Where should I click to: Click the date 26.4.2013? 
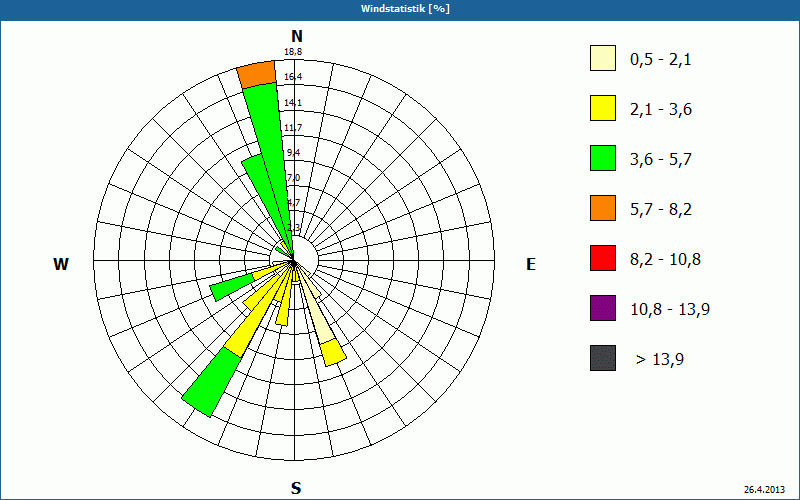tap(764, 490)
